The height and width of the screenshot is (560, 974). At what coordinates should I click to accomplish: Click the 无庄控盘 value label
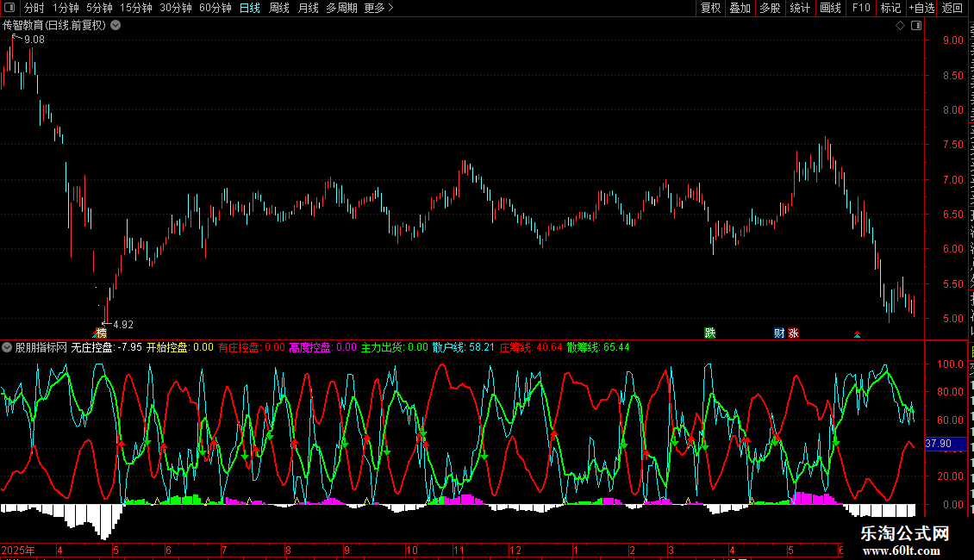tap(106, 347)
